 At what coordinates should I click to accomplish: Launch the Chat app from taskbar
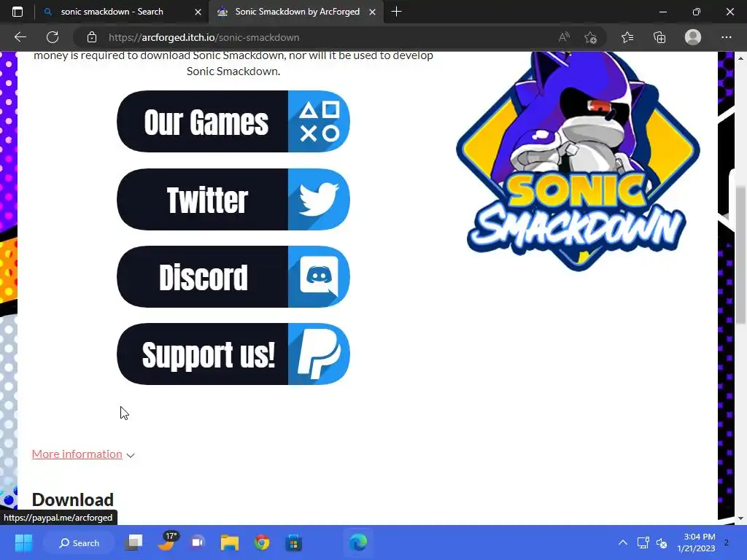point(198,542)
